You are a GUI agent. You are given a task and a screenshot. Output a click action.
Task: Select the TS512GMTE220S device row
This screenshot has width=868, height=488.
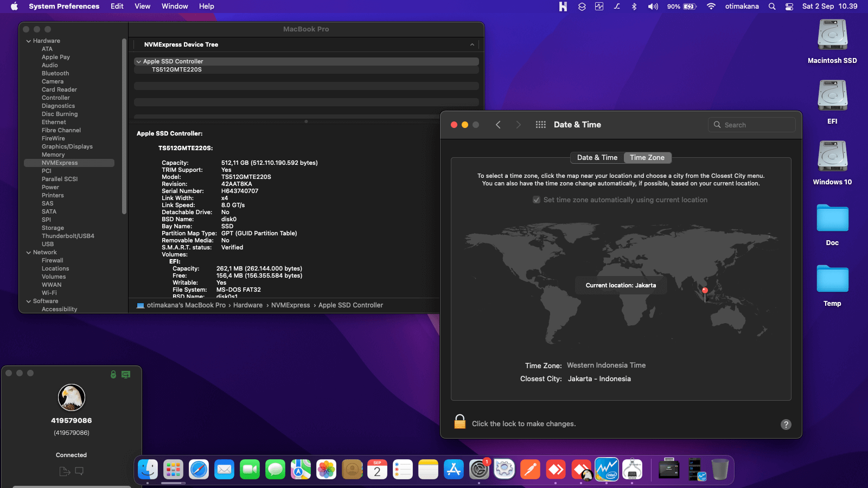coord(307,70)
